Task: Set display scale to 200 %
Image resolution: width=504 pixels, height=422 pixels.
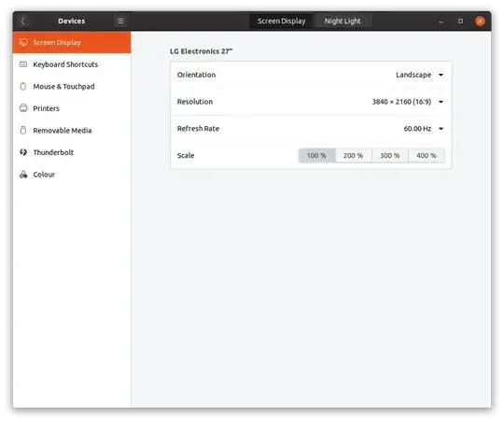Action: click(x=353, y=156)
